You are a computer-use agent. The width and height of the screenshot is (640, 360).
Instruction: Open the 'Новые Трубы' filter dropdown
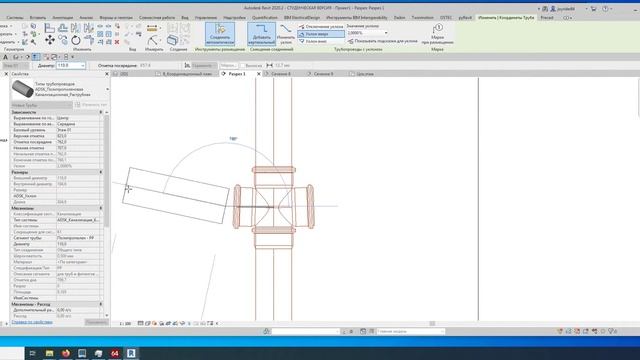point(41,105)
